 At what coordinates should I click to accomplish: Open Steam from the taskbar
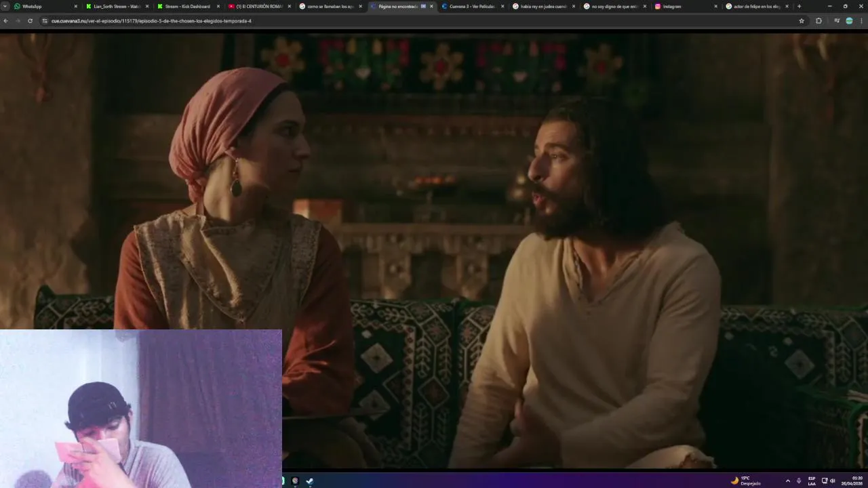click(x=310, y=481)
